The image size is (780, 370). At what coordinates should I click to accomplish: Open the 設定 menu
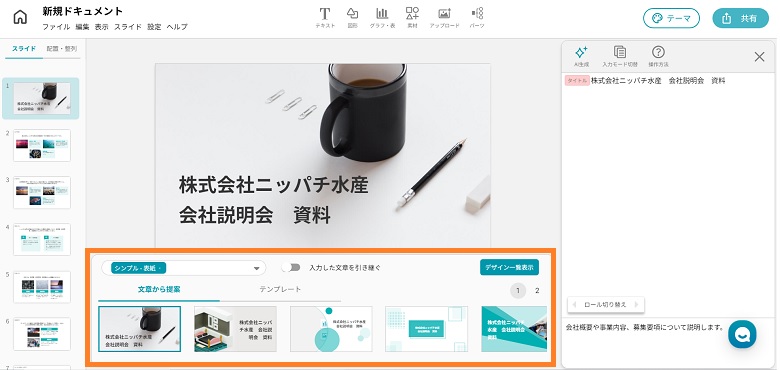(154, 27)
